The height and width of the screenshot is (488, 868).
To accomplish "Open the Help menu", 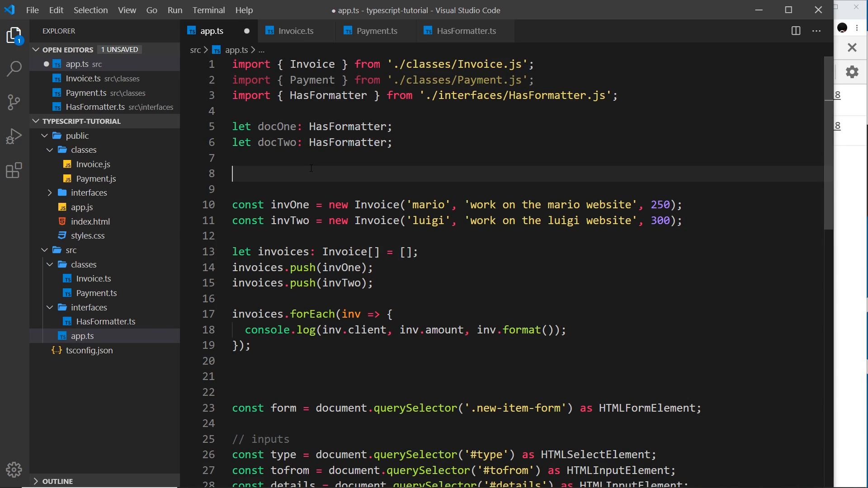I will (244, 10).
